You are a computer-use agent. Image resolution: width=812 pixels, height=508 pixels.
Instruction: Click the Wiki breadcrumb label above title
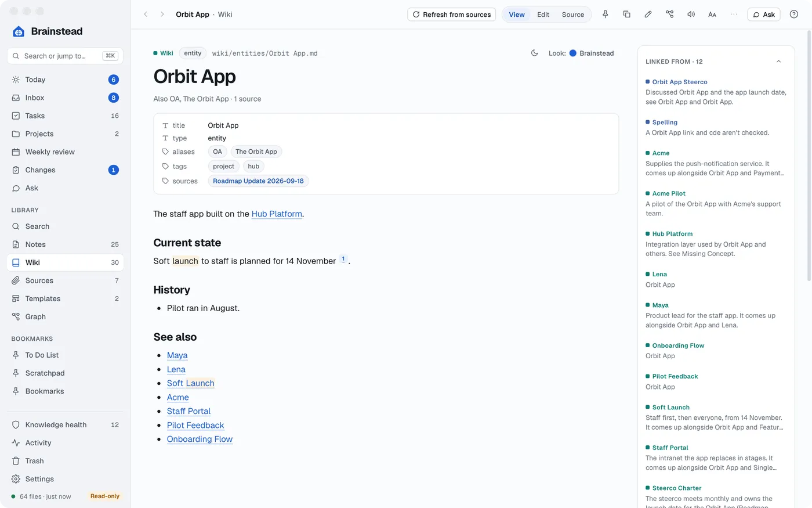[166, 53]
